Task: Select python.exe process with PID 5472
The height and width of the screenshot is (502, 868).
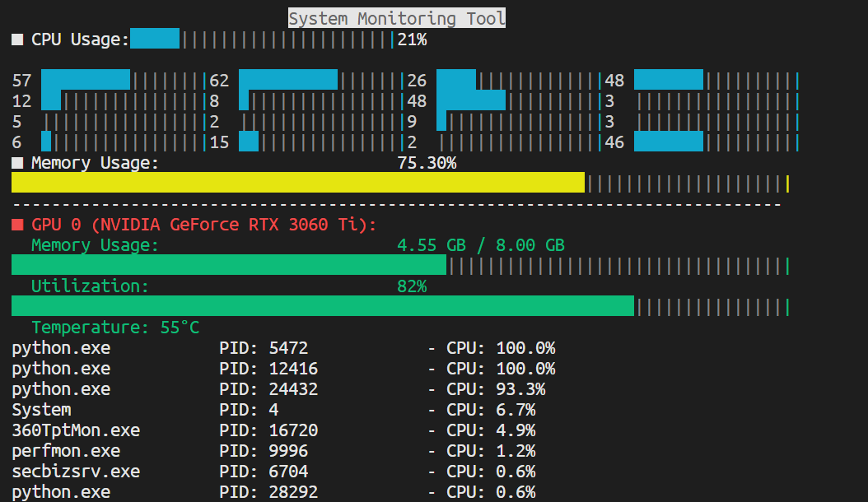Action: point(61,348)
